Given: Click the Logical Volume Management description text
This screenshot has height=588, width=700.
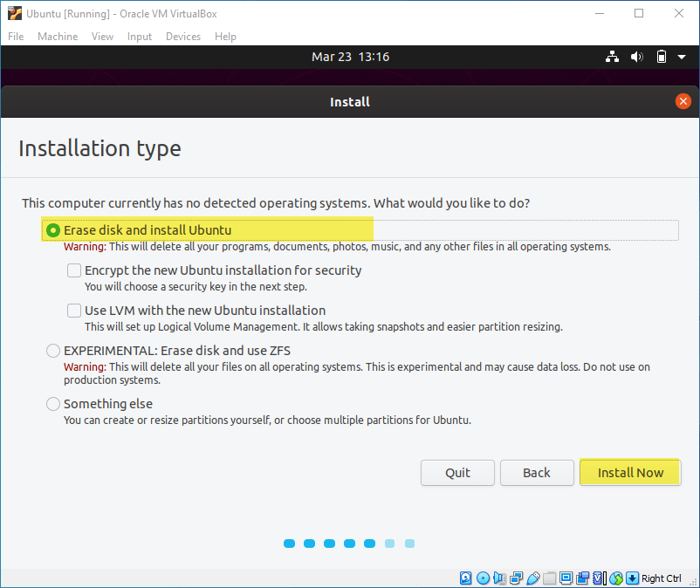Looking at the screenshot, I should [324, 326].
